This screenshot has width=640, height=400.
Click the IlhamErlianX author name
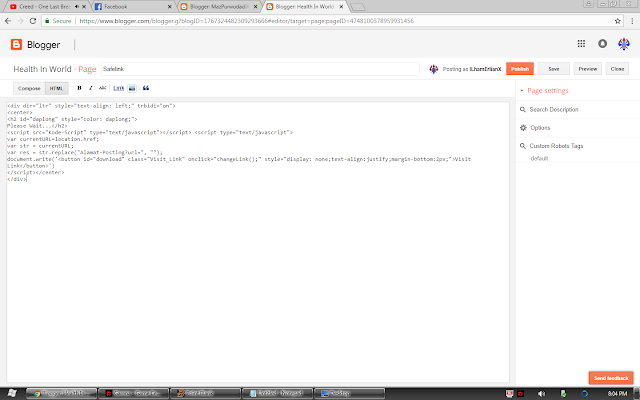pos(485,69)
